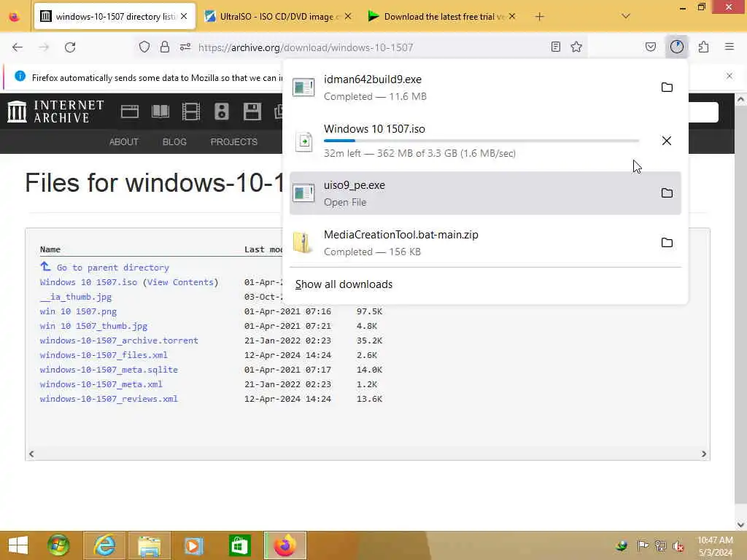Click the forward navigation arrow

[43, 47]
